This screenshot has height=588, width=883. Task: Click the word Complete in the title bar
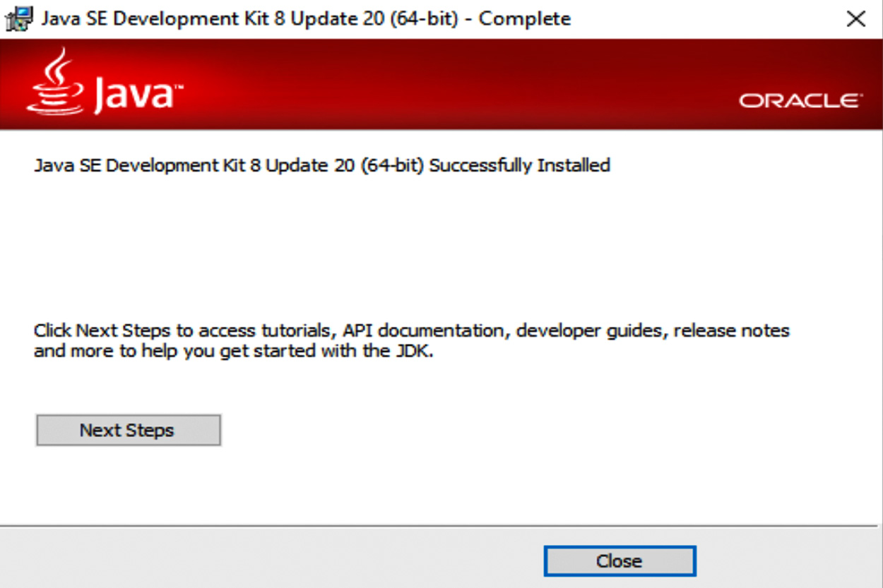pos(525,19)
